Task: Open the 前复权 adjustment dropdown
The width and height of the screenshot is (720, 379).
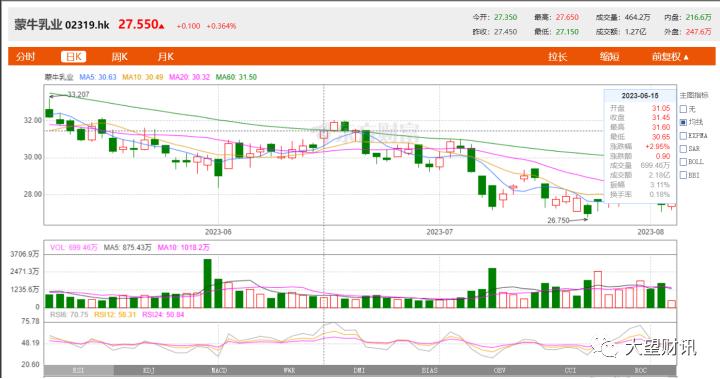Action: click(670, 57)
